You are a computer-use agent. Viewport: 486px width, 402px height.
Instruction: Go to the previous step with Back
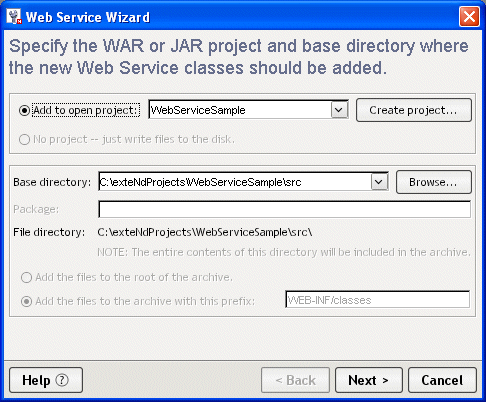pos(295,380)
